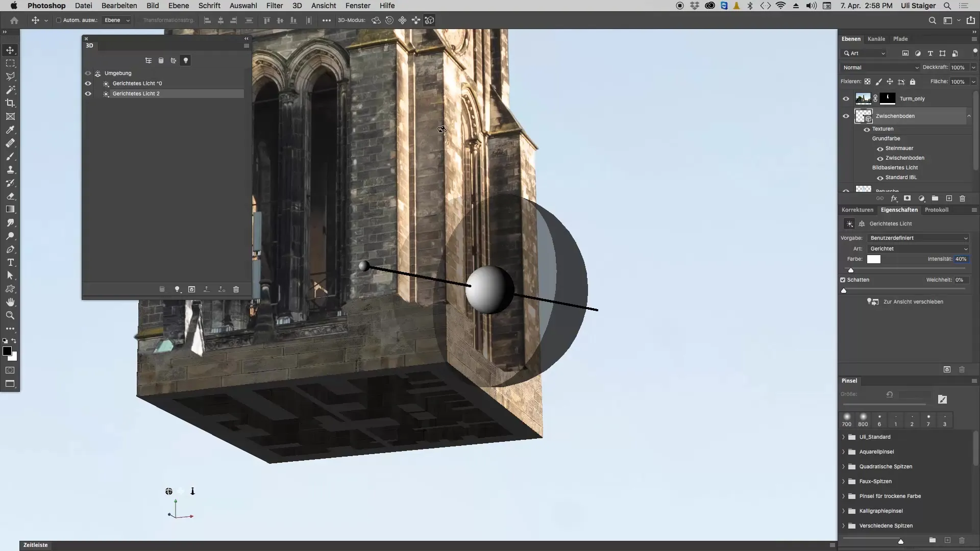This screenshot has height=551, width=980.
Task: Filter 3D panel by lights
Action: click(186, 60)
